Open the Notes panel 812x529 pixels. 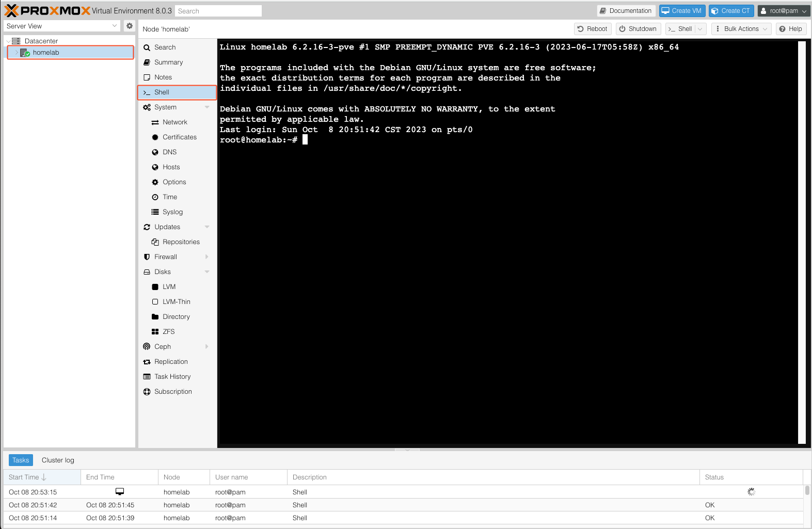tap(177, 77)
